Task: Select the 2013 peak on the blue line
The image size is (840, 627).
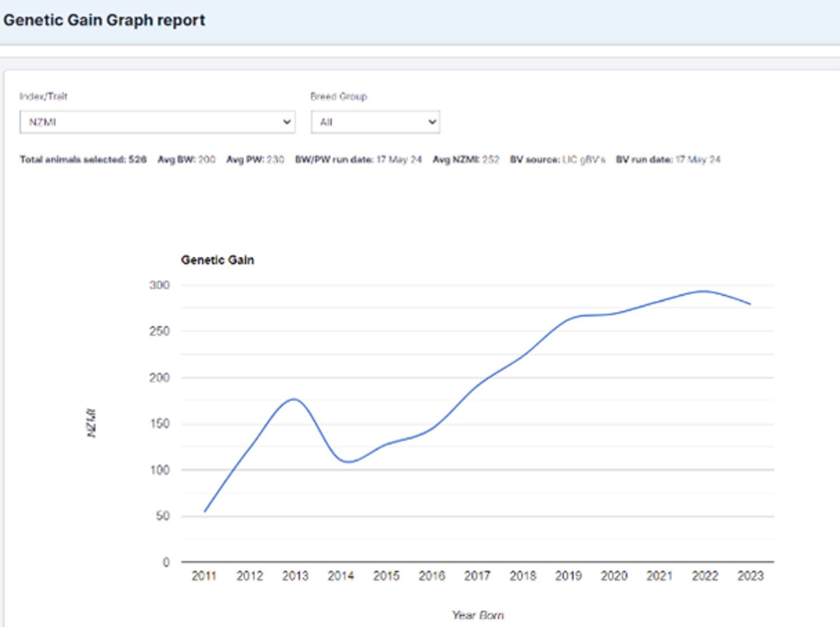Action: point(295,399)
